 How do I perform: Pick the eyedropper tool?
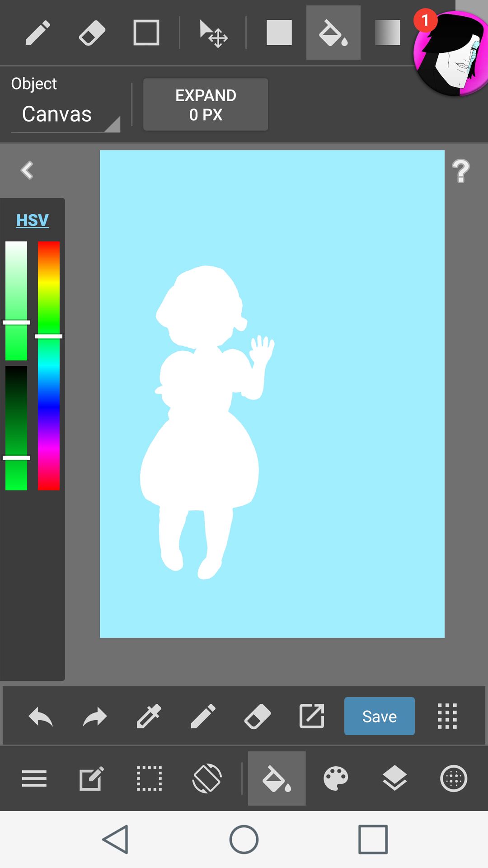pos(149,717)
